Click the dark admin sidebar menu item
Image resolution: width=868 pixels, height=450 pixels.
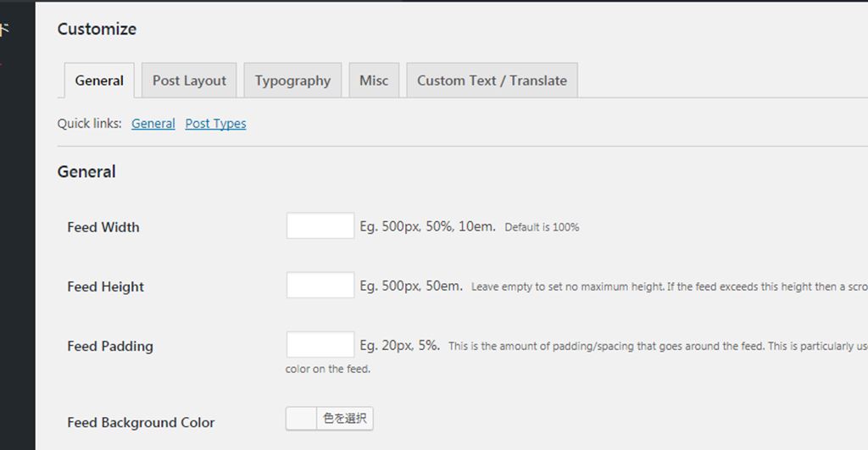click(x=4, y=31)
